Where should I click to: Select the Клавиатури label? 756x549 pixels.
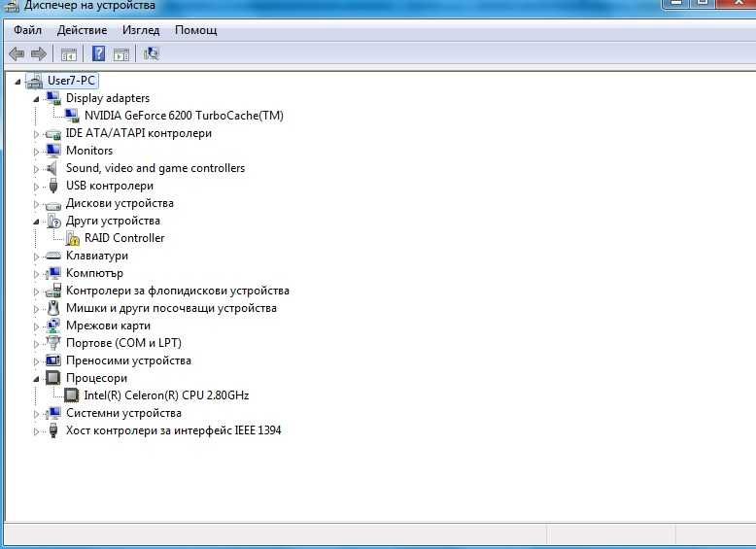97,256
